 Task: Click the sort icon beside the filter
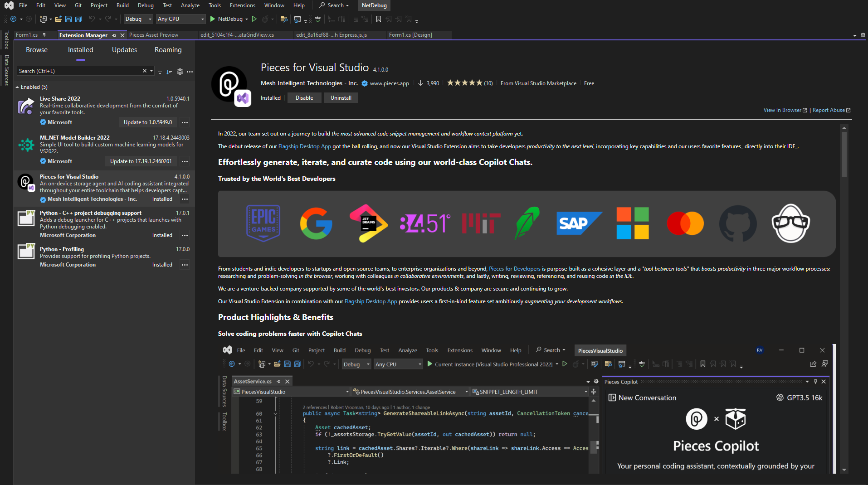[170, 71]
